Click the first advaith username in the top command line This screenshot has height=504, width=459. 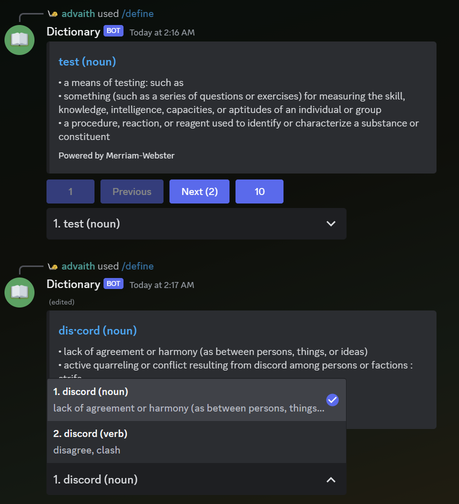tap(78, 14)
